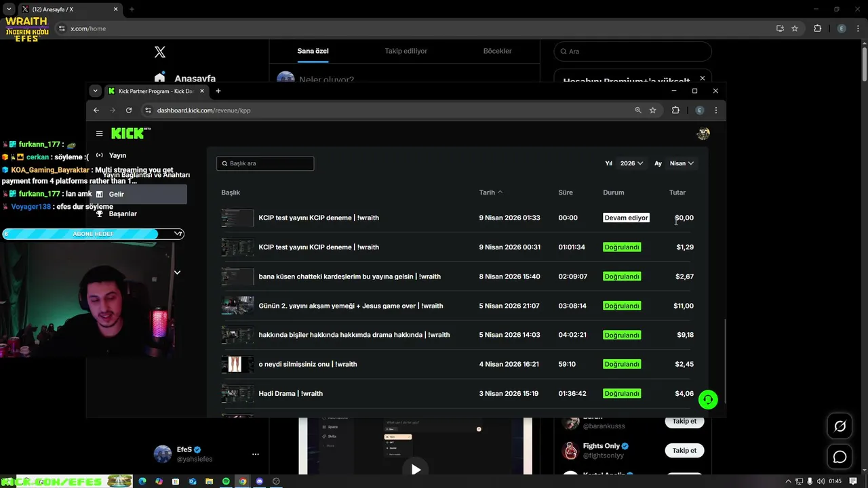Reload the Kick dashboard page
This screenshot has height=488, width=868.
click(x=129, y=110)
